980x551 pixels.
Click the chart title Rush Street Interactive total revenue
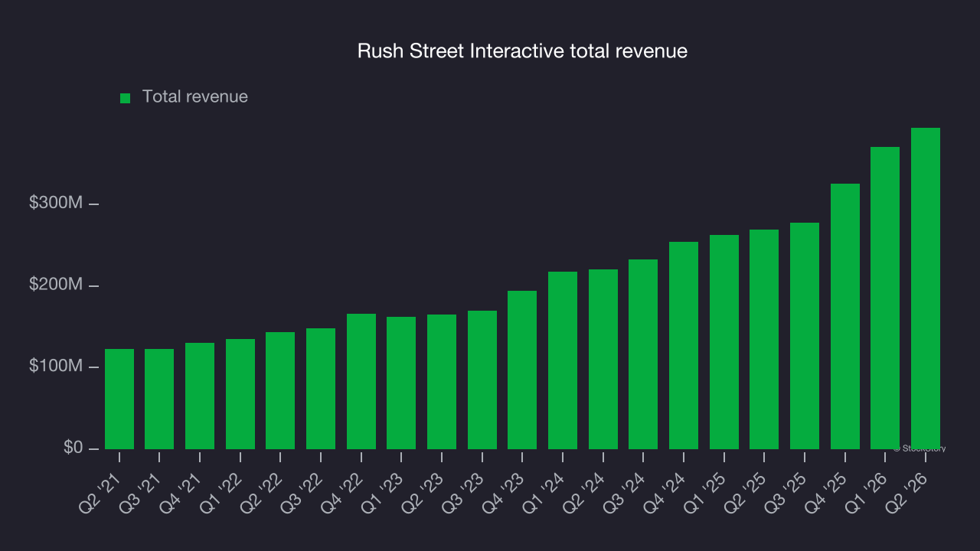[x=522, y=51]
